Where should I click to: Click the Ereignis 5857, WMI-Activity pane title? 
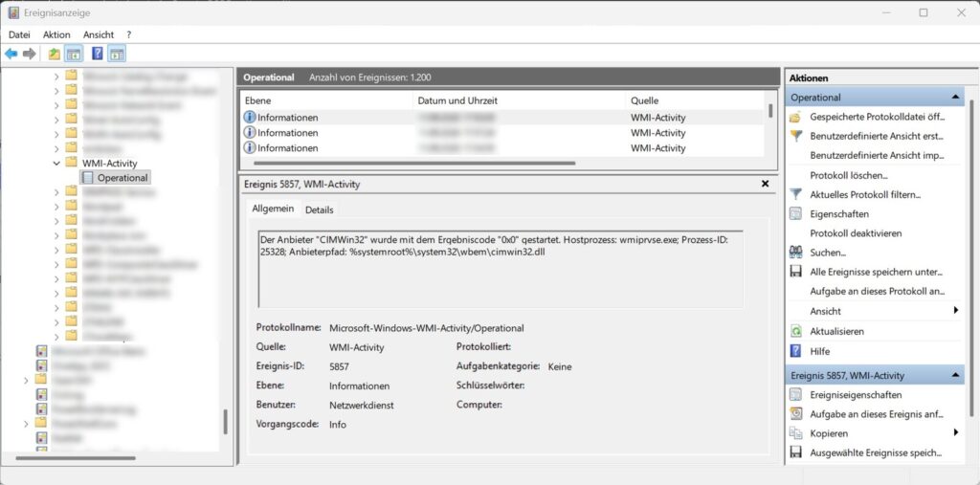coord(301,185)
